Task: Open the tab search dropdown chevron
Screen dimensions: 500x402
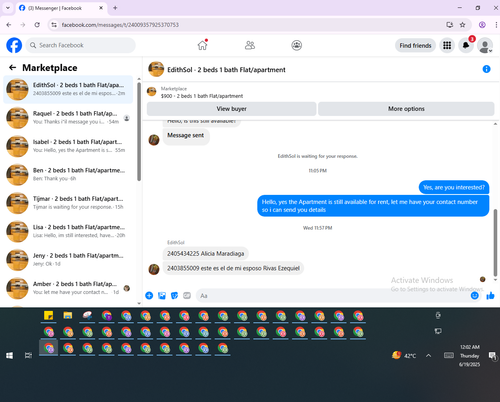Action: click(8, 8)
